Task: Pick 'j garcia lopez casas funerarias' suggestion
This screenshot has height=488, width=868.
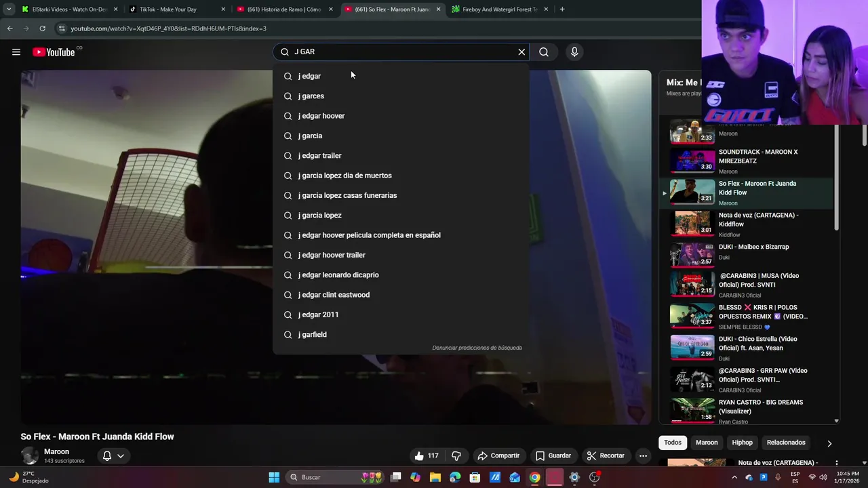Action: pos(401,195)
